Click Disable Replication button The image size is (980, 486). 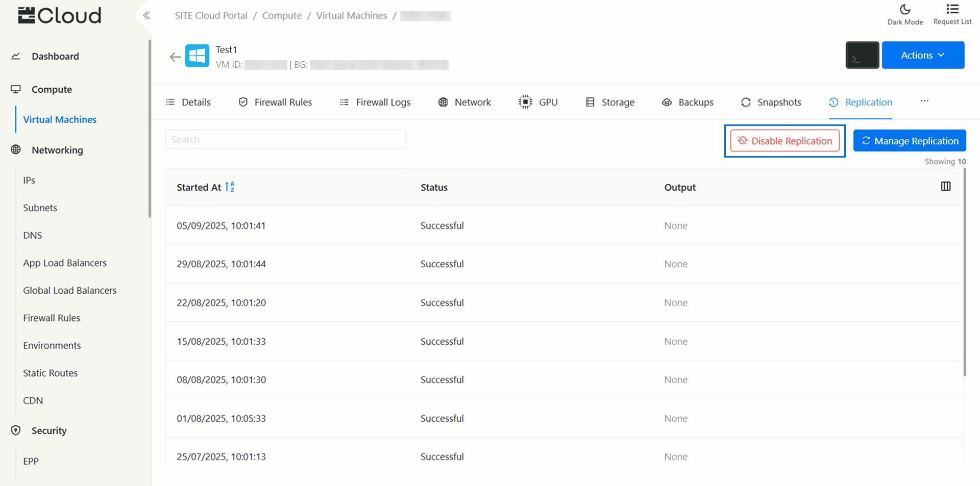click(x=785, y=141)
